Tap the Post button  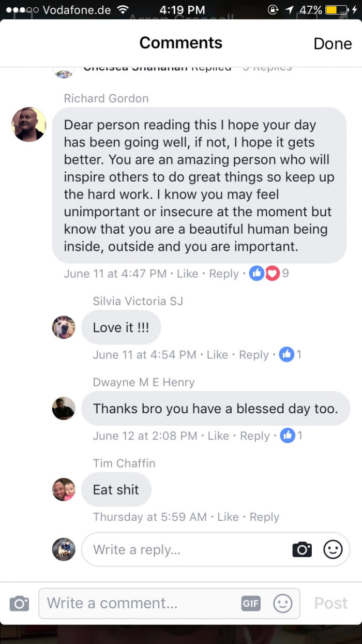click(331, 603)
